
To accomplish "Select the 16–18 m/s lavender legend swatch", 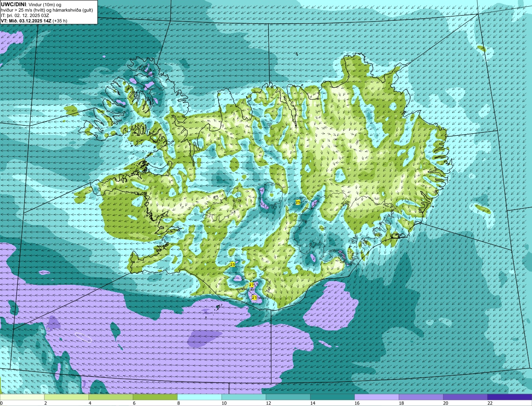I will pos(377,397).
